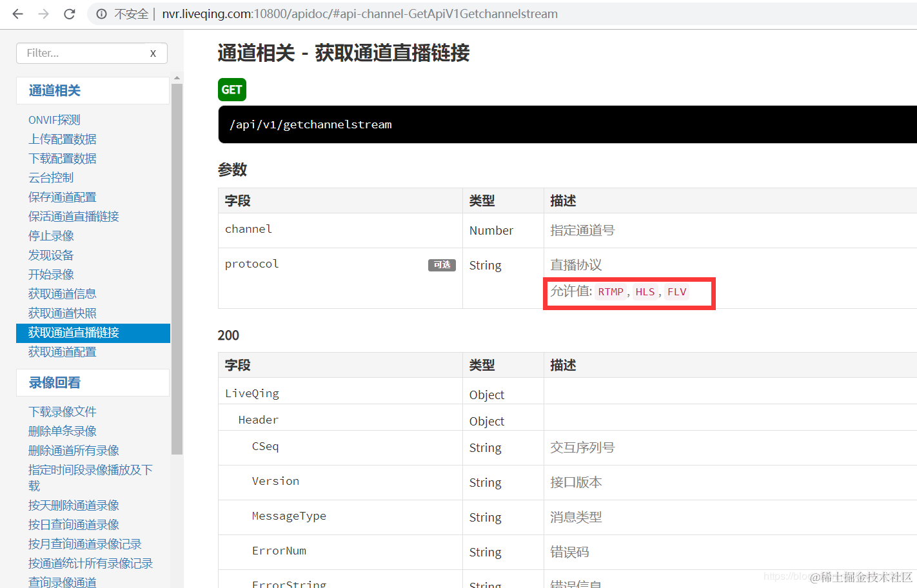Open the 按月查询通道录像记录 link
Image resolution: width=917 pixels, height=588 pixels.
coord(85,544)
